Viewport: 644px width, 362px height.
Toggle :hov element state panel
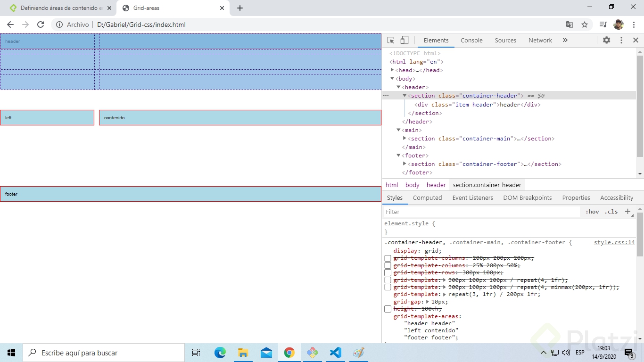pos(592,212)
